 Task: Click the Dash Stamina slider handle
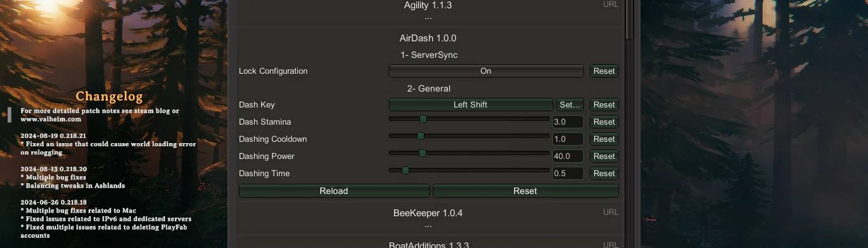pos(423,119)
